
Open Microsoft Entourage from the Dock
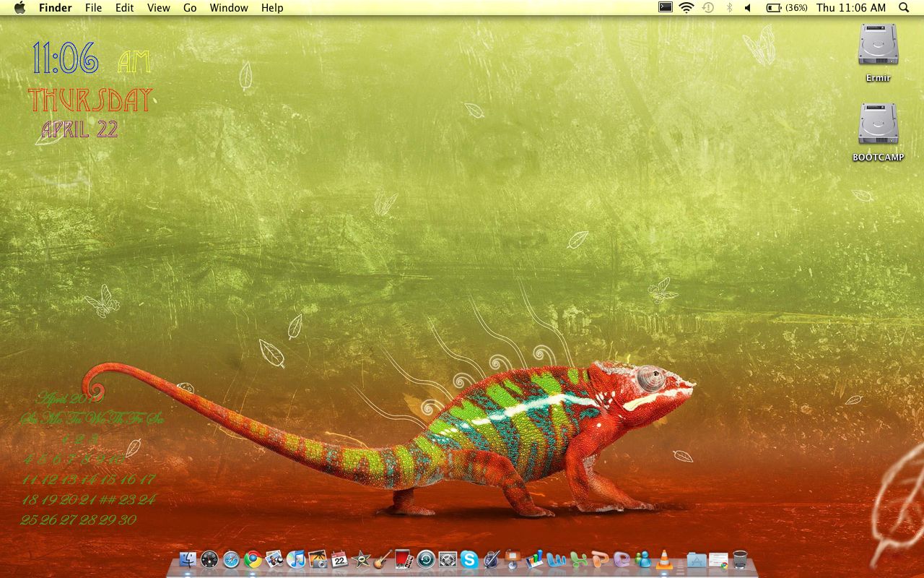click(x=621, y=559)
